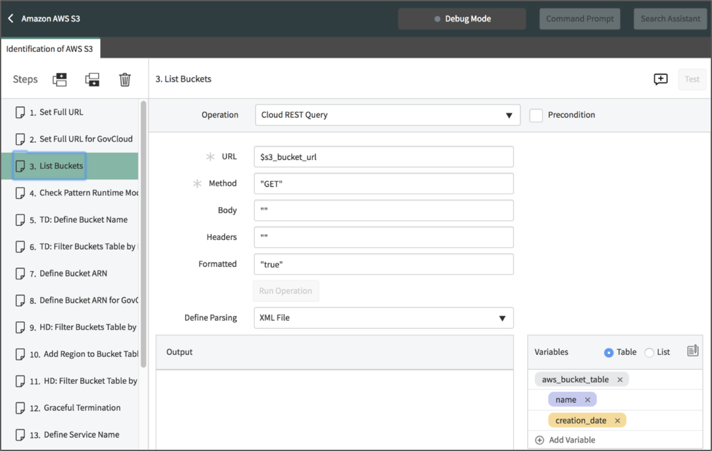712x451 pixels.
Task: Remove the aws_bucket_table variable with its x
Action: pos(620,380)
